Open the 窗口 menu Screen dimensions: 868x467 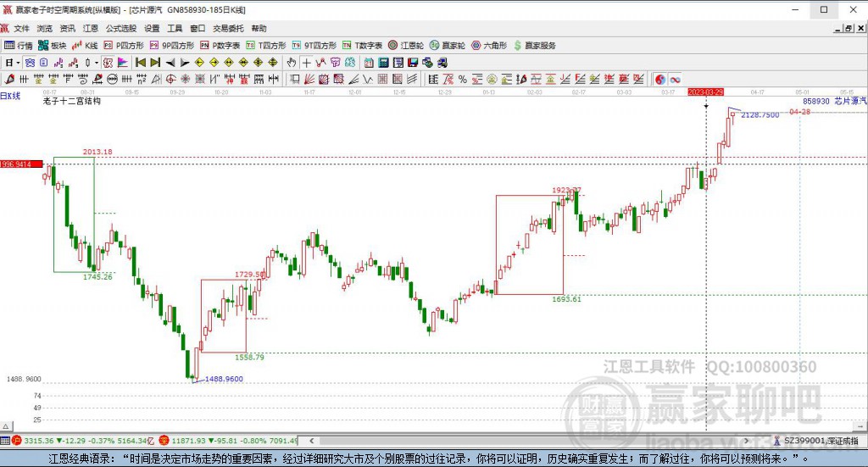tap(198, 28)
